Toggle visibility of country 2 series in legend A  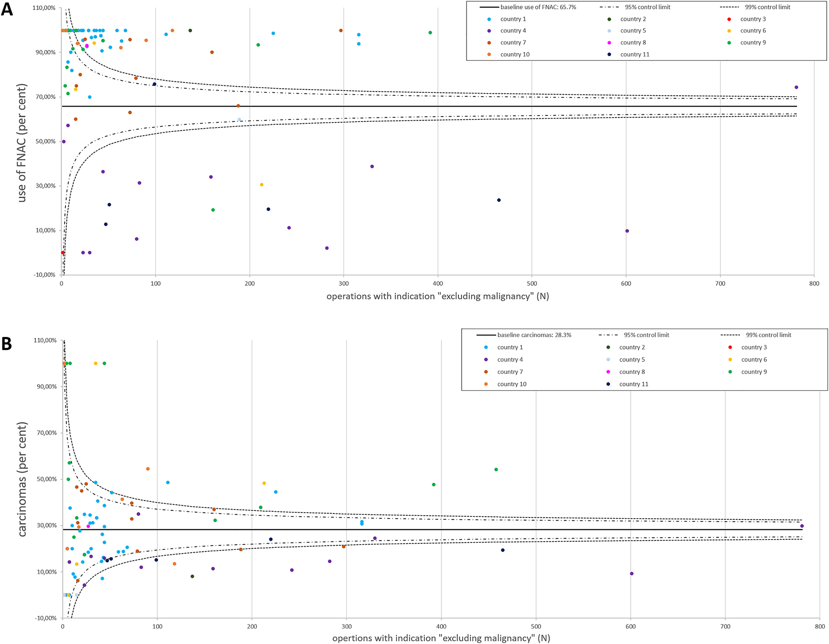pos(609,19)
